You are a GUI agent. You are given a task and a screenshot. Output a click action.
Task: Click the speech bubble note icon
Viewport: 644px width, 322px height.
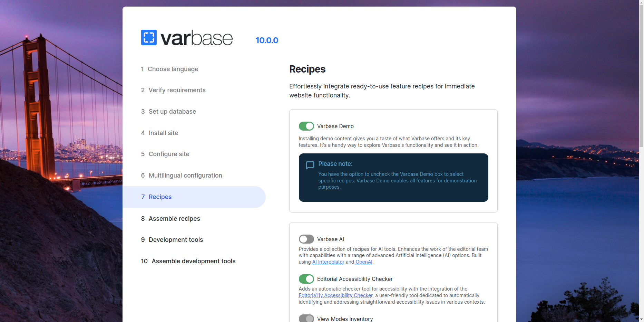310,165
